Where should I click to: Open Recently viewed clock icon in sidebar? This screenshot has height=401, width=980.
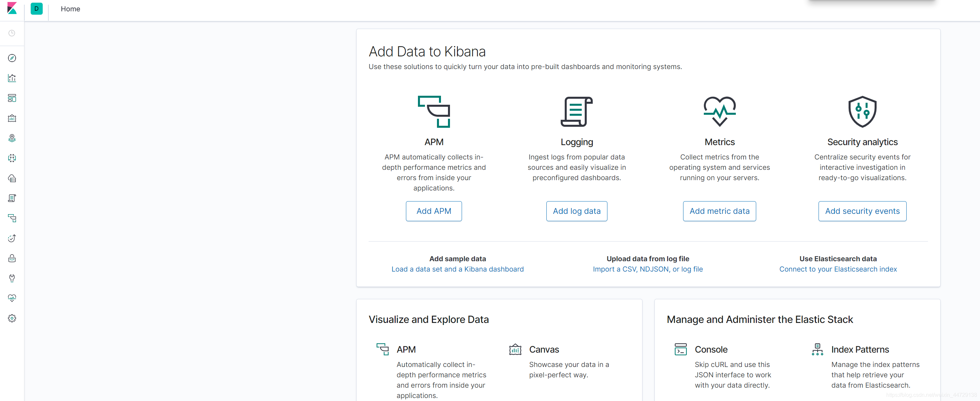click(x=12, y=33)
